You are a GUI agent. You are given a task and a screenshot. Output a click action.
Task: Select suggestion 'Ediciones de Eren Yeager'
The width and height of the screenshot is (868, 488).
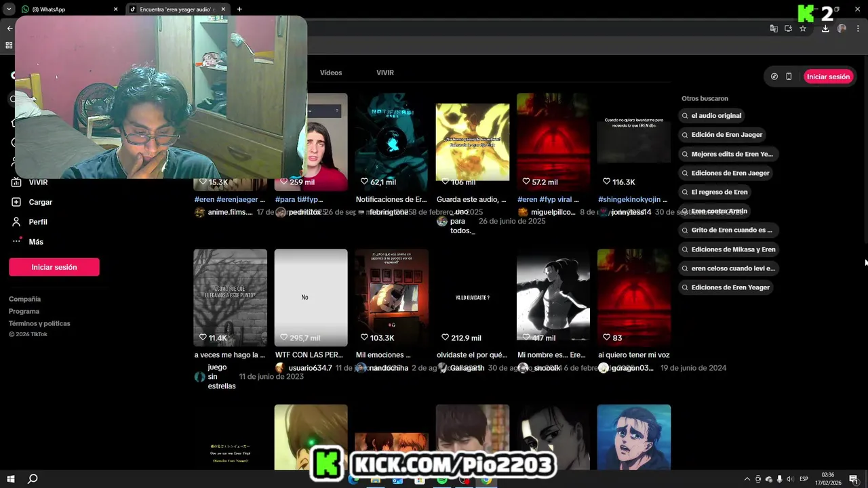(x=726, y=287)
